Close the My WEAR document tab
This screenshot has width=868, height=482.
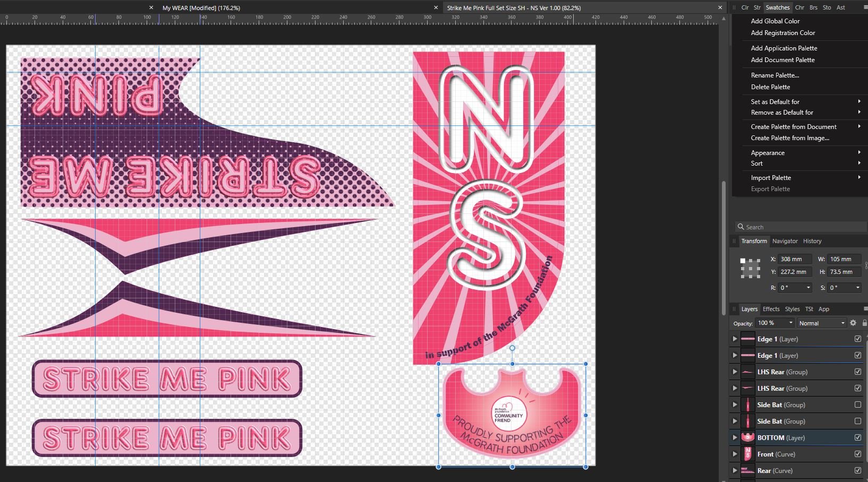point(436,7)
